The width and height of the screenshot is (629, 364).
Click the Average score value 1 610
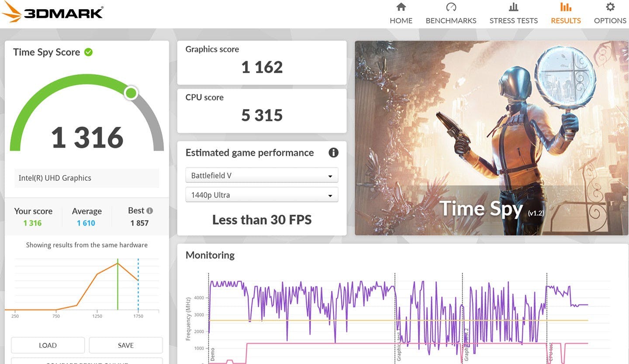coord(86,223)
